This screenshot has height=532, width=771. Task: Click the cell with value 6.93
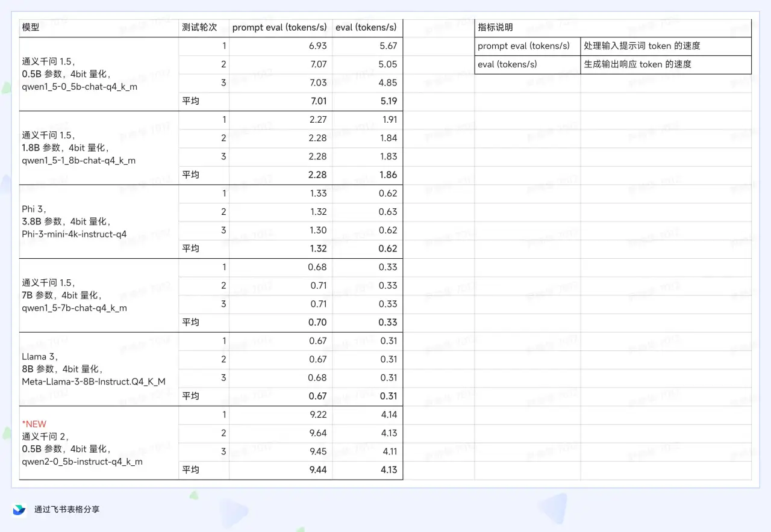(x=281, y=46)
